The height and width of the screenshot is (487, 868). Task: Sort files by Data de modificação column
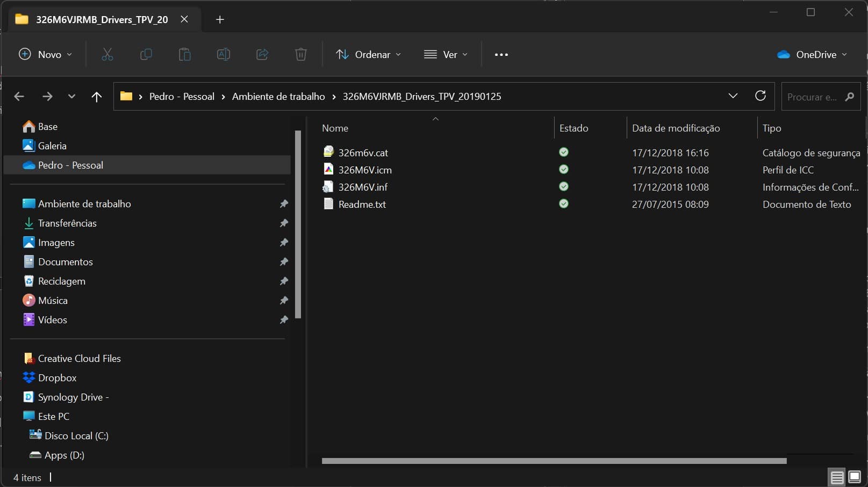point(676,128)
